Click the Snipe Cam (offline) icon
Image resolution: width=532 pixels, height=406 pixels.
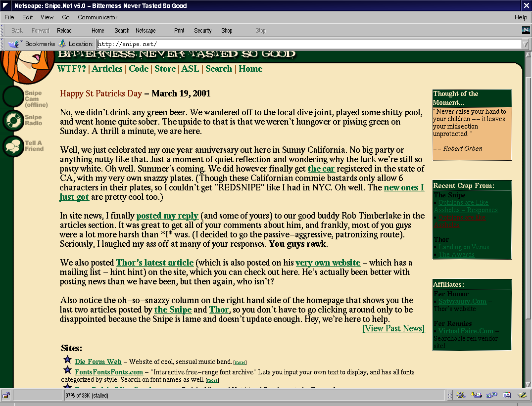[x=13, y=96]
